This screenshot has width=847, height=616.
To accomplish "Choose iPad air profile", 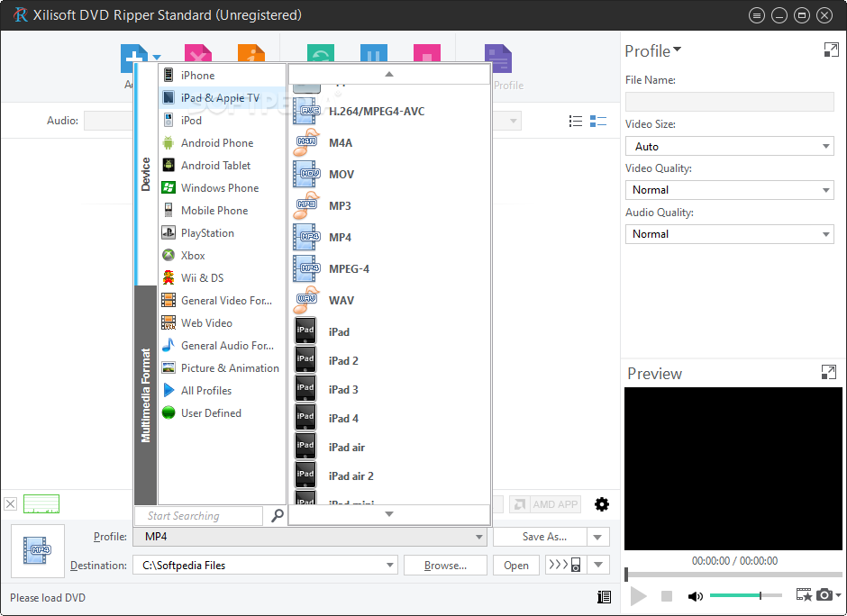I will (x=389, y=447).
